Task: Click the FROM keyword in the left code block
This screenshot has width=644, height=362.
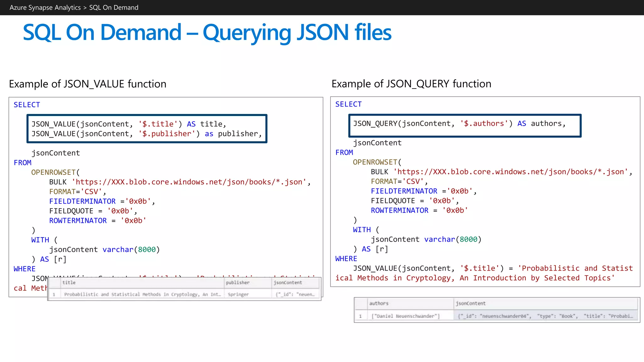Action: 22,163
